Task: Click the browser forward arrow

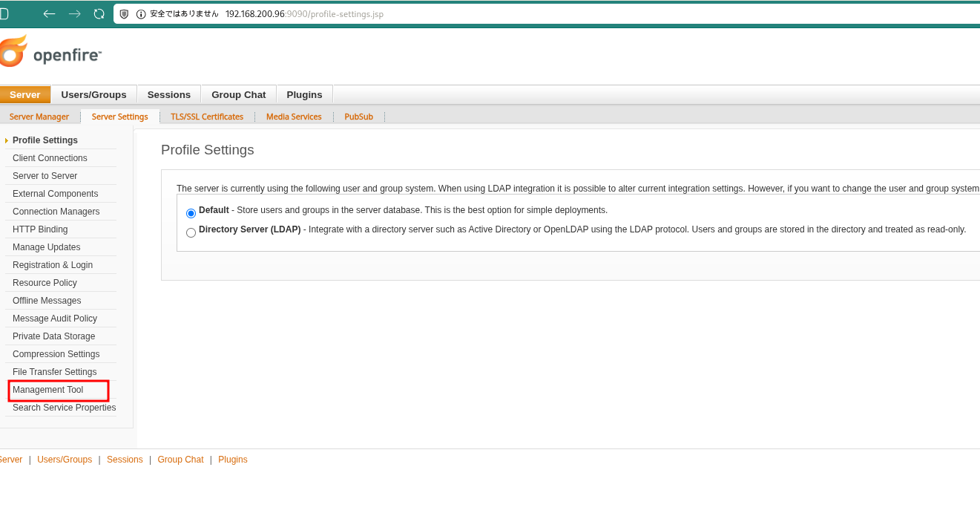Action: coord(74,14)
